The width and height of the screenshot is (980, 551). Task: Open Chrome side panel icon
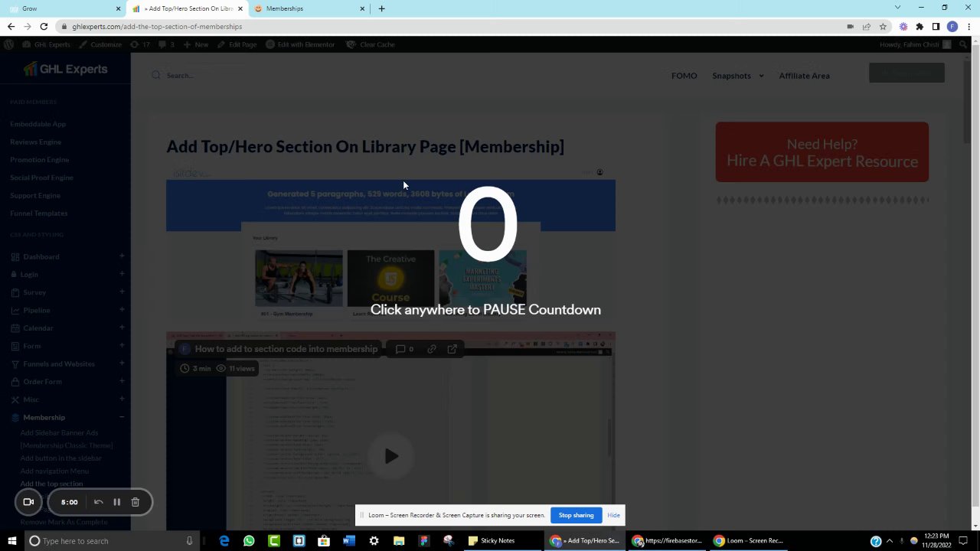coord(936,26)
